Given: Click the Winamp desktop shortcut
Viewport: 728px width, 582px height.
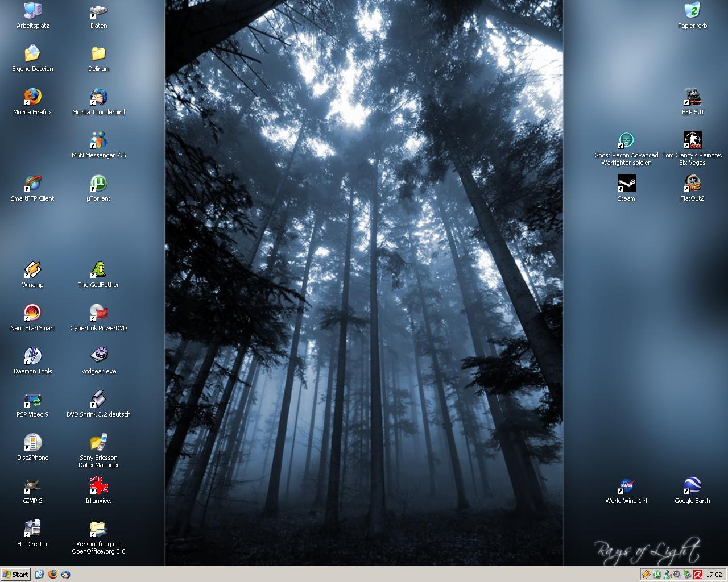Looking at the screenshot, I should click(x=32, y=271).
